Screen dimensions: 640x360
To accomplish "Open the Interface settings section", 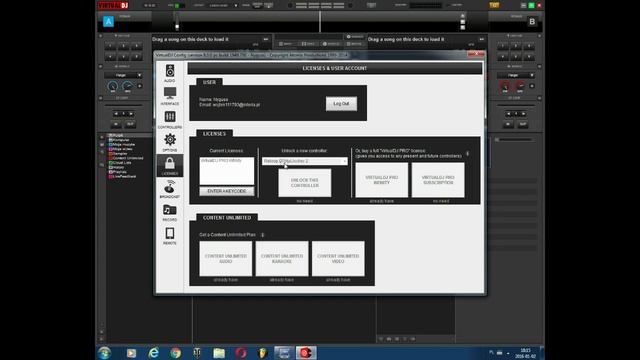I will [x=170, y=96].
